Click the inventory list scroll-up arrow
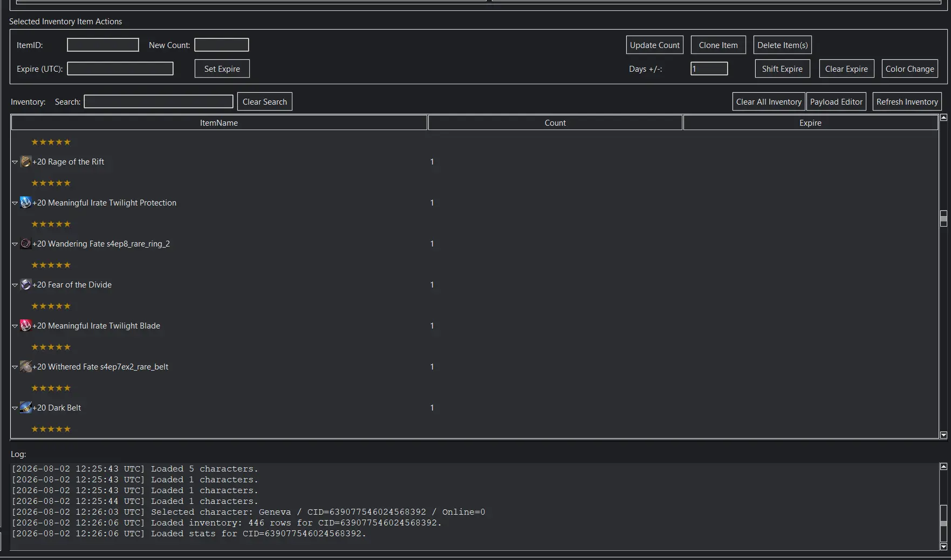951x560 pixels. (943, 117)
